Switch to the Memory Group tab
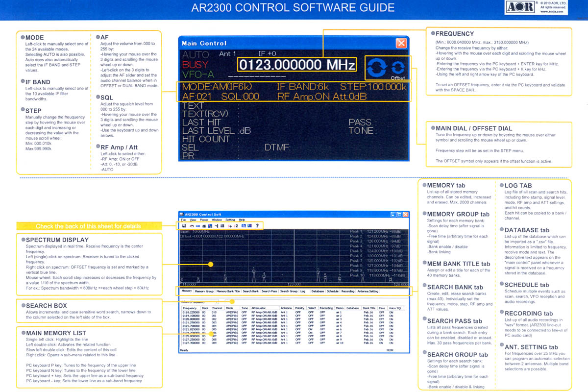Screen dimensions: 588x392 click(204, 291)
